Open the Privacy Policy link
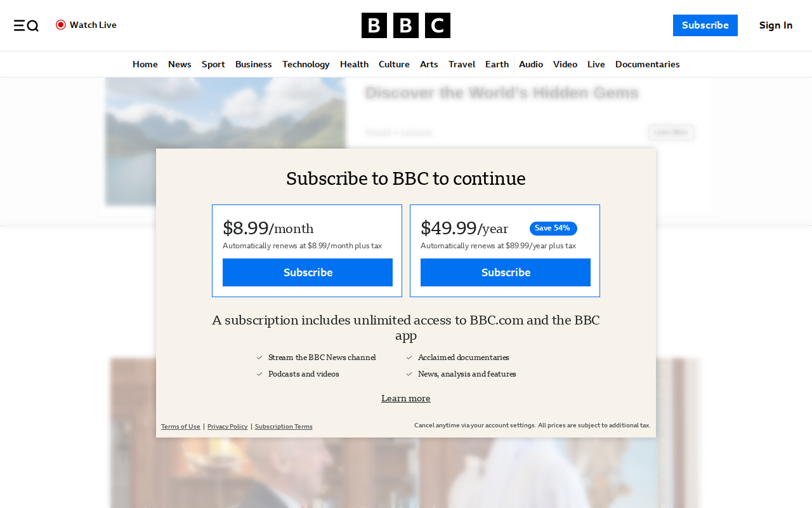 pos(228,427)
